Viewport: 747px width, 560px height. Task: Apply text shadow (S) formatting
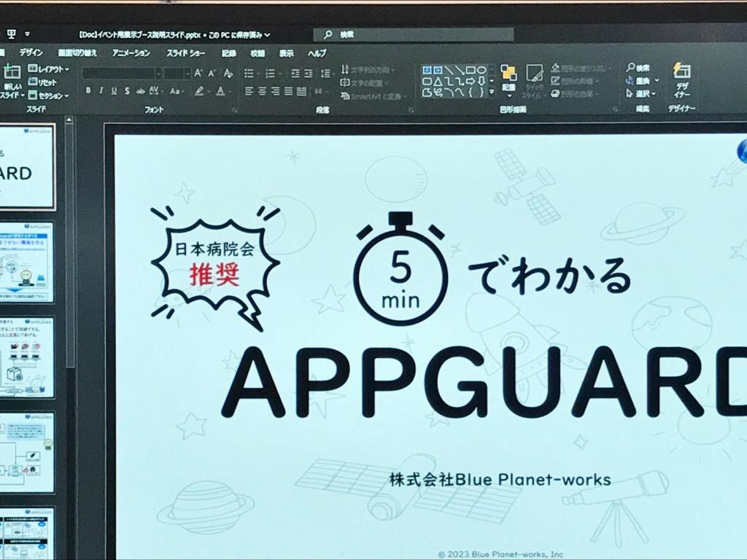point(127,90)
